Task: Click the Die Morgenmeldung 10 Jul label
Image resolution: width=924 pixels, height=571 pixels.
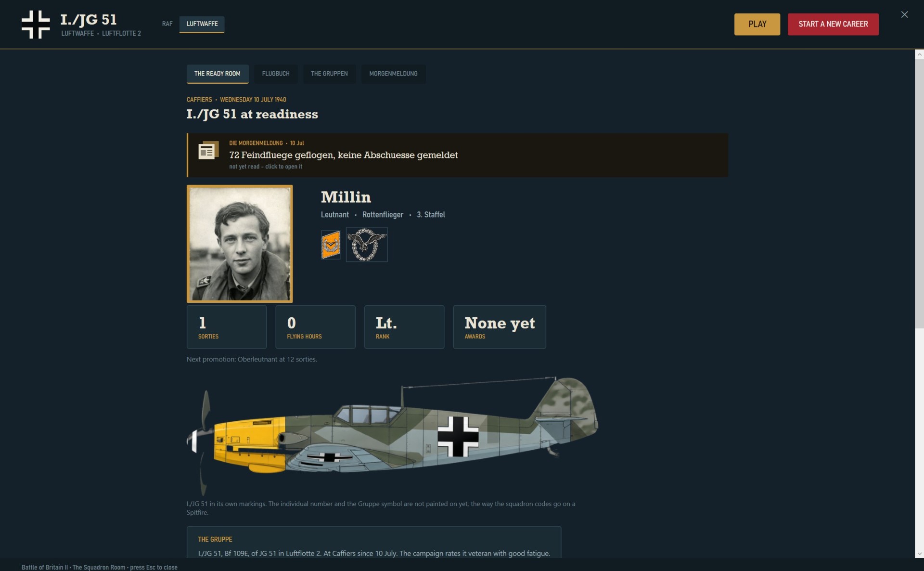Action: click(x=267, y=143)
